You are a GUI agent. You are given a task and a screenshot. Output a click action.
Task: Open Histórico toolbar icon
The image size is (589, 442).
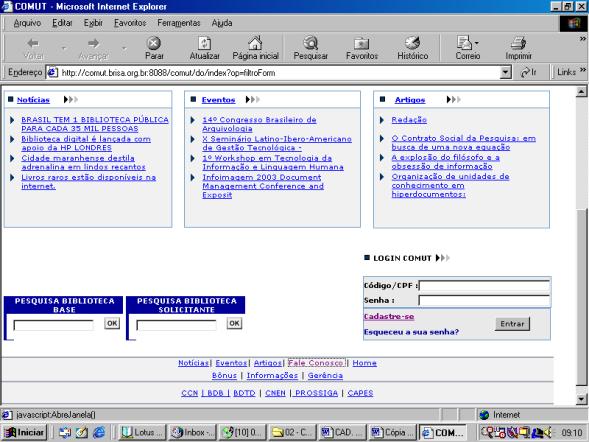412,43
